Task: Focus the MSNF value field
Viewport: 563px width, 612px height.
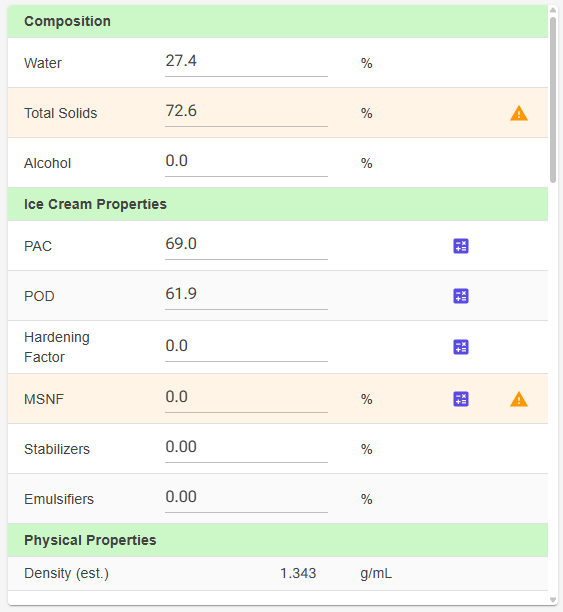Action: [x=246, y=399]
